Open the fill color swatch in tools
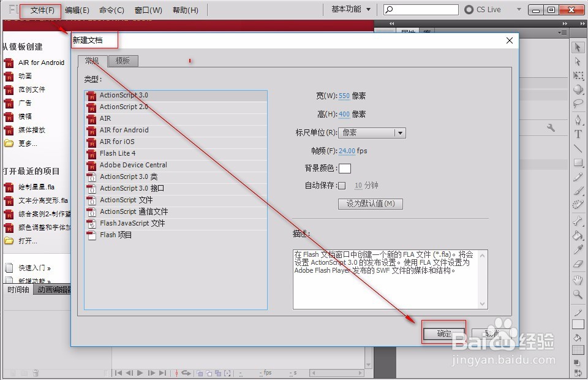The width and height of the screenshot is (588, 380). pos(578,350)
